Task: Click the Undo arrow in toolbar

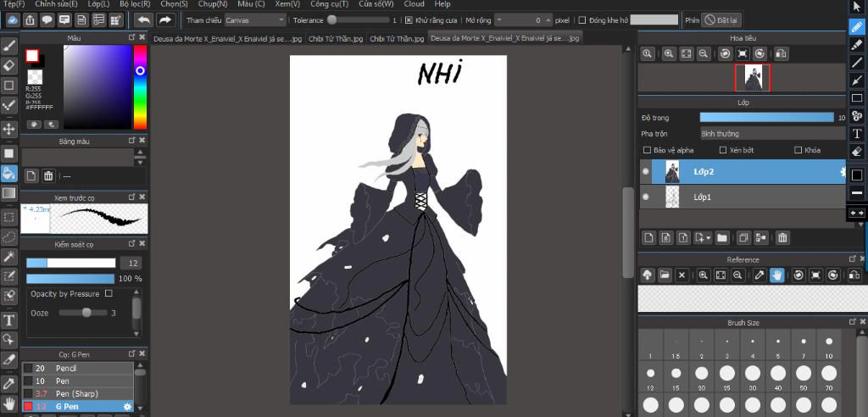Action: pyautogui.click(x=143, y=19)
